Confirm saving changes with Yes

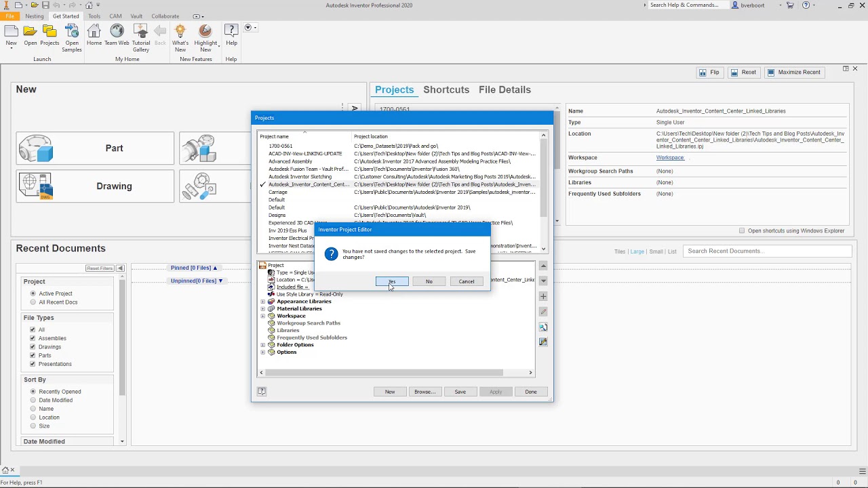(392, 281)
